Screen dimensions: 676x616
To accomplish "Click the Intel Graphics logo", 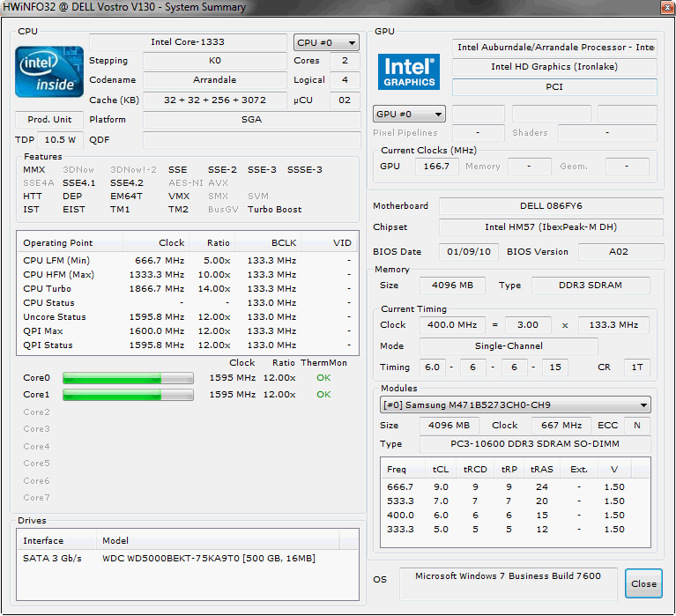I will click(409, 71).
